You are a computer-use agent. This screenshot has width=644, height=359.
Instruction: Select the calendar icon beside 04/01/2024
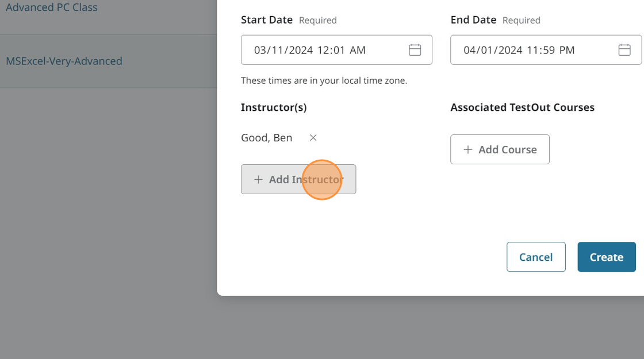(624, 50)
